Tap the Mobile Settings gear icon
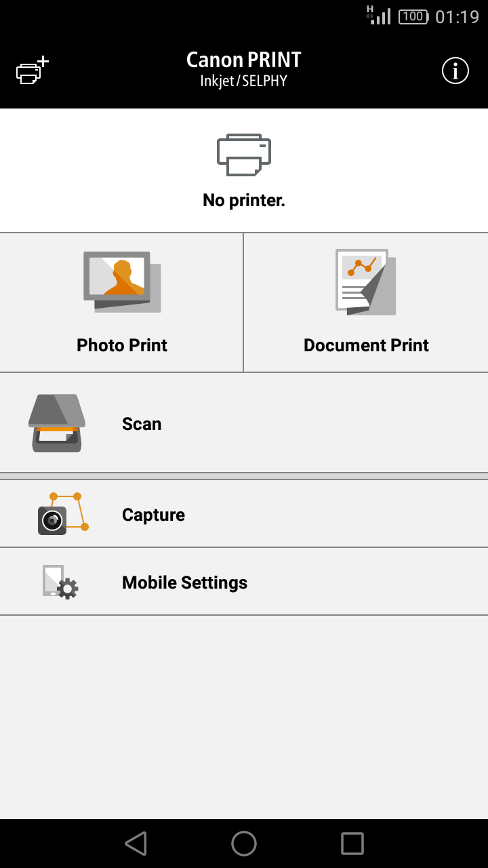Viewport: 488px width, 868px height. [60, 582]
